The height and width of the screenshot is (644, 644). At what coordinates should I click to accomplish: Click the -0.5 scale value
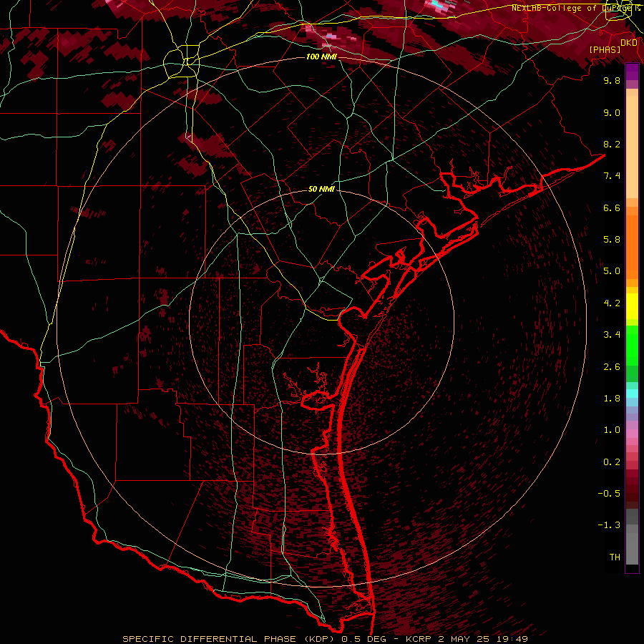609,494
